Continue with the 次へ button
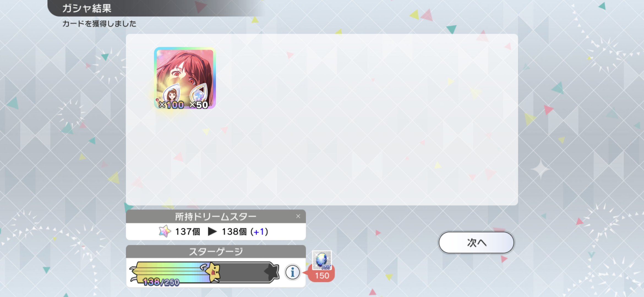Viewport: 644px width, 297px height. click(476, 243)
